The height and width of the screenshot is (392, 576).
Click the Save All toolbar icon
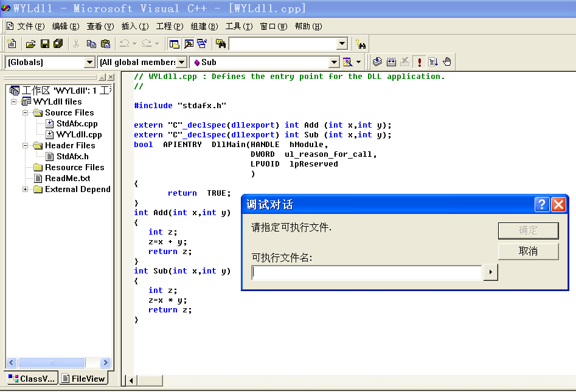tap(58, 44)
